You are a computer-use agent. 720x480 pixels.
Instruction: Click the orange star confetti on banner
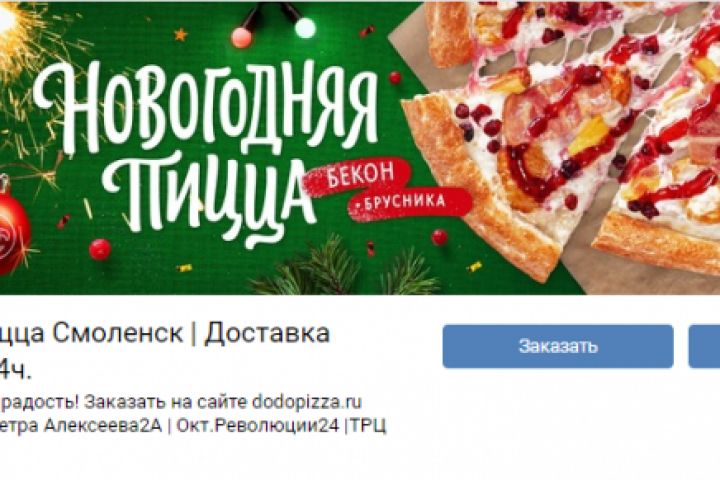181,34
